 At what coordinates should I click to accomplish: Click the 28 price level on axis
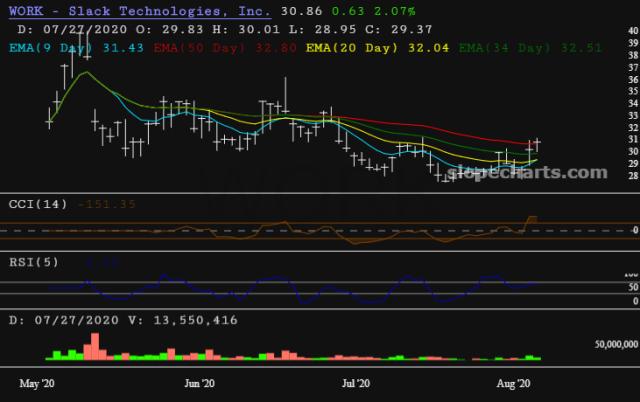point(633,175)
